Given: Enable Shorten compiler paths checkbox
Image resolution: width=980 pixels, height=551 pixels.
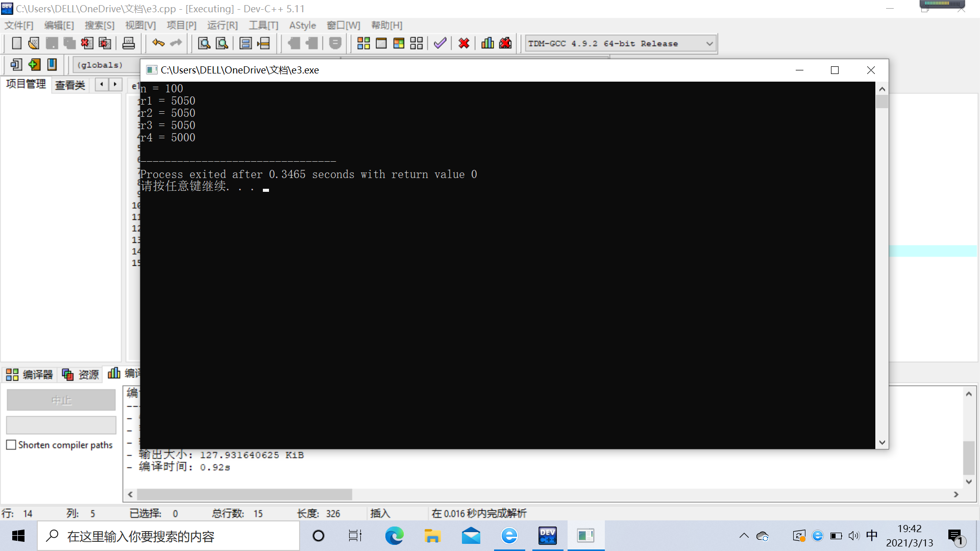Looking at the screenshot, I should [x=11, y=445].
